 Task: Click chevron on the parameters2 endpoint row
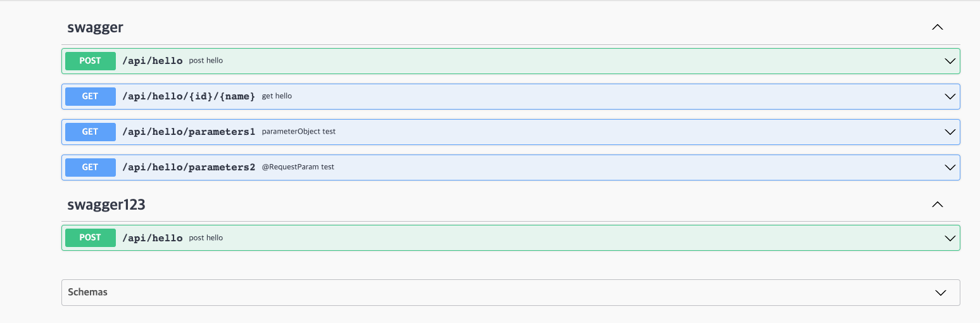(x=950, y=168)
